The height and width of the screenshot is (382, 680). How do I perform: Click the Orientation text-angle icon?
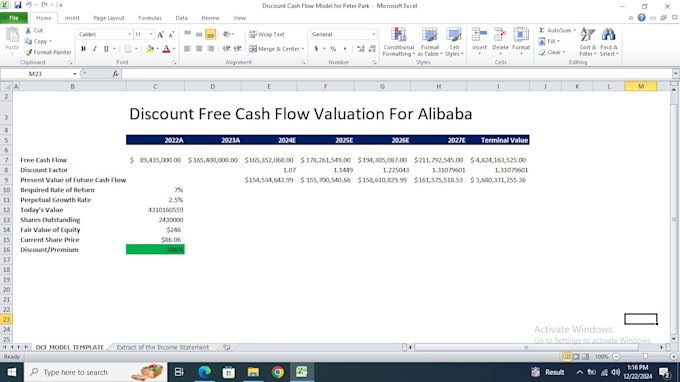226,34
